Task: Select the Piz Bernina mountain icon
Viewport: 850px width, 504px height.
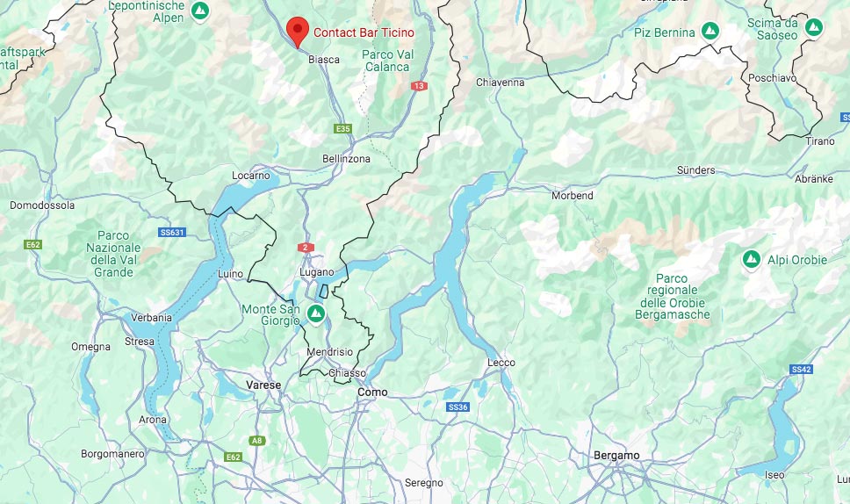Action: point(710,31)
